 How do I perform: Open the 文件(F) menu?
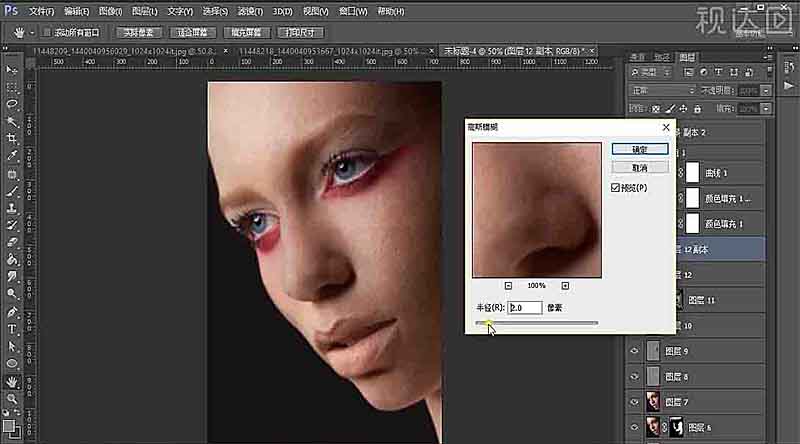click(x=42, y=11)
